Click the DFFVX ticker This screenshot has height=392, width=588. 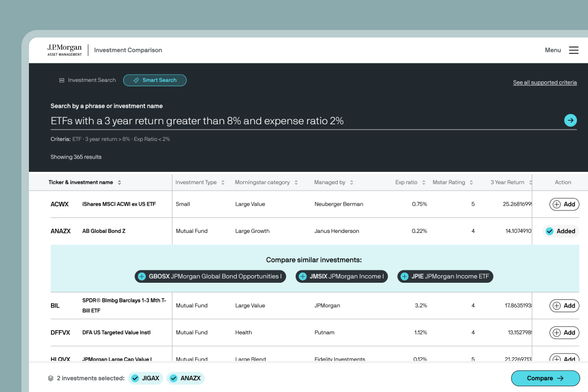(61, 333)
